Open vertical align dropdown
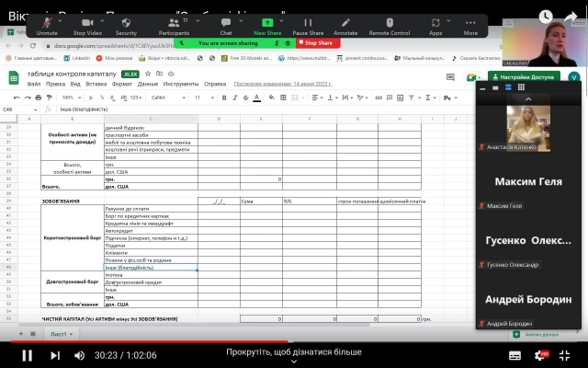Image resolution: width=588 pixels, height=368 pixels. tap(333, 98)
